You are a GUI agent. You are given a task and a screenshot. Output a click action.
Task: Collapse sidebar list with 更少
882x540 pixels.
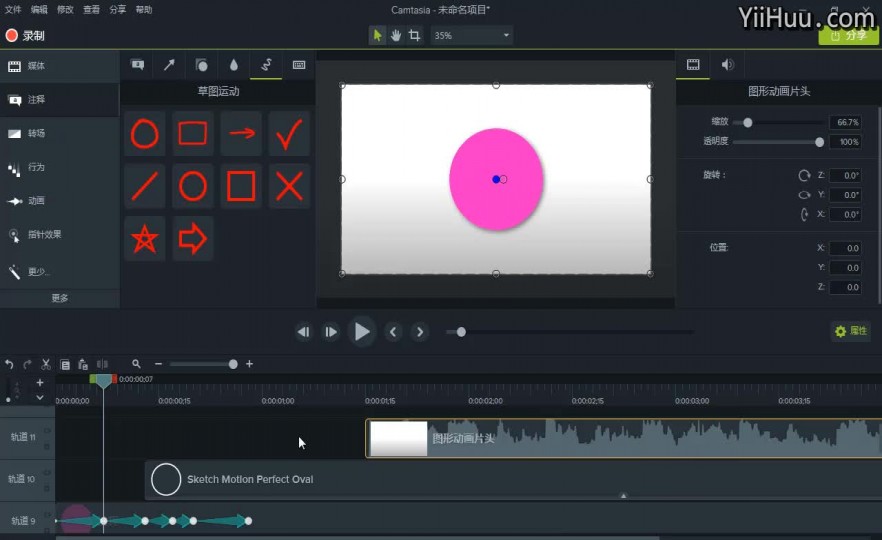(60, 272)
